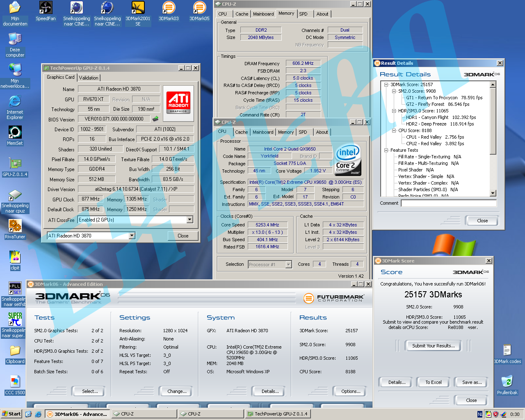
Task: Click the show desktop quick launch icon
Action: point(28,414)
